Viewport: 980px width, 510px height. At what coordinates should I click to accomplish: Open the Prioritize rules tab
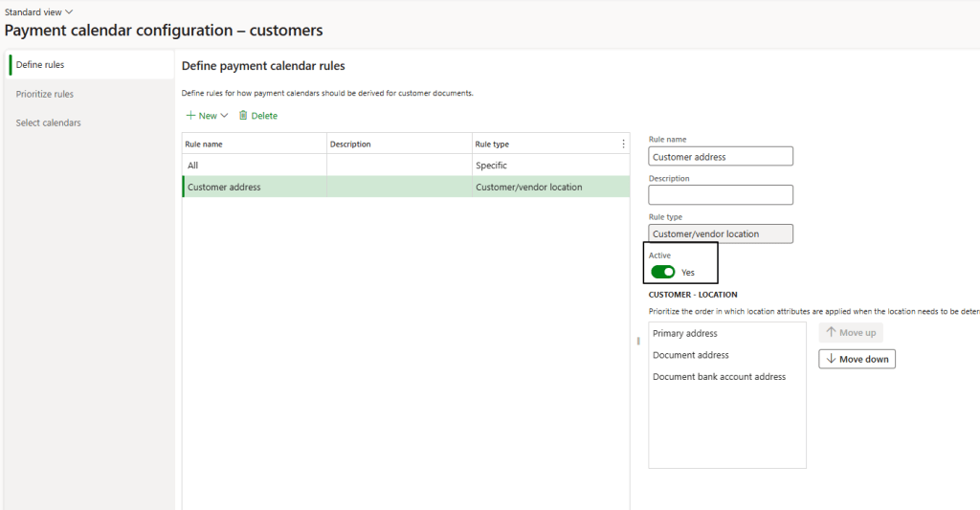45,94
